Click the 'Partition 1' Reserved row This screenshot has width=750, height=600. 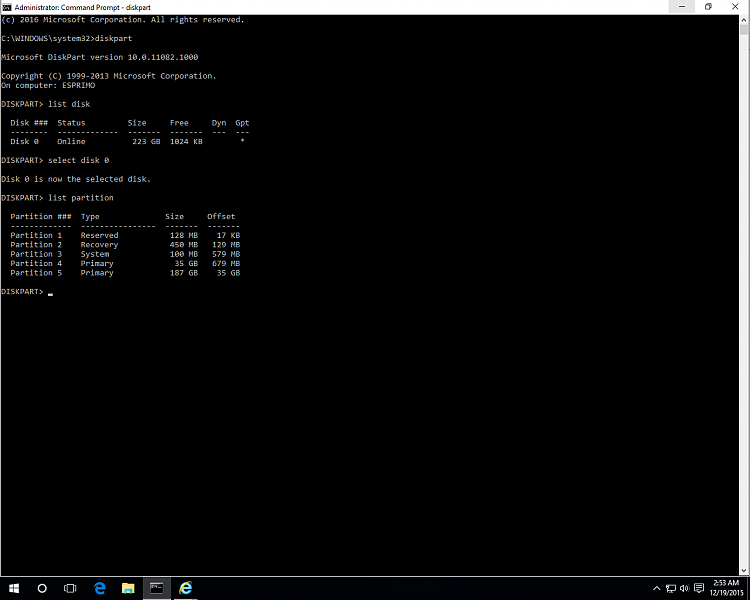125,235
